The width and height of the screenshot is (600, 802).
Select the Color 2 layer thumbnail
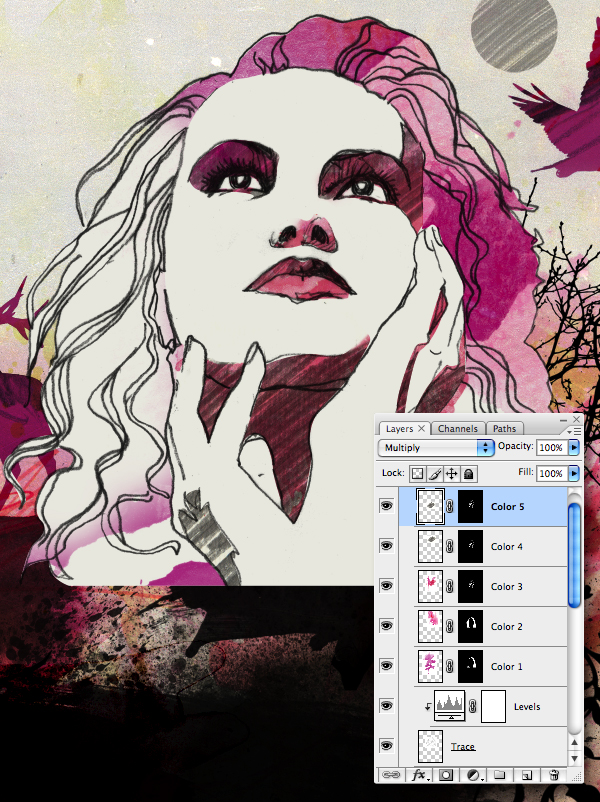click(431, 626)
